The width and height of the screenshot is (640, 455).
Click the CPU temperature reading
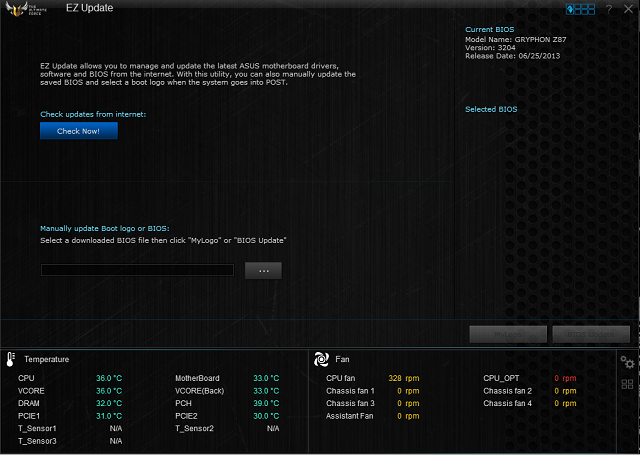point(108,378)
